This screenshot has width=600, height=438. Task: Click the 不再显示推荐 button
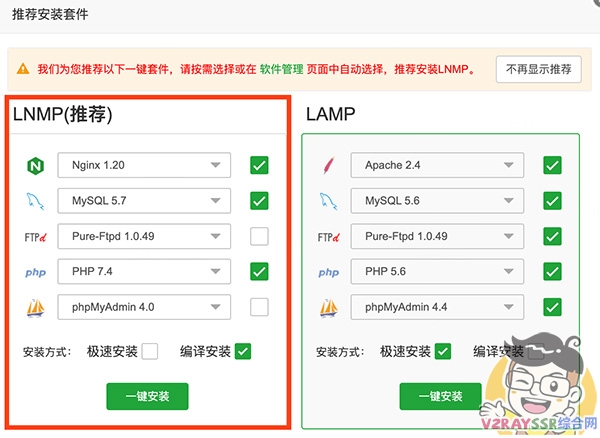tap(539, 69)
